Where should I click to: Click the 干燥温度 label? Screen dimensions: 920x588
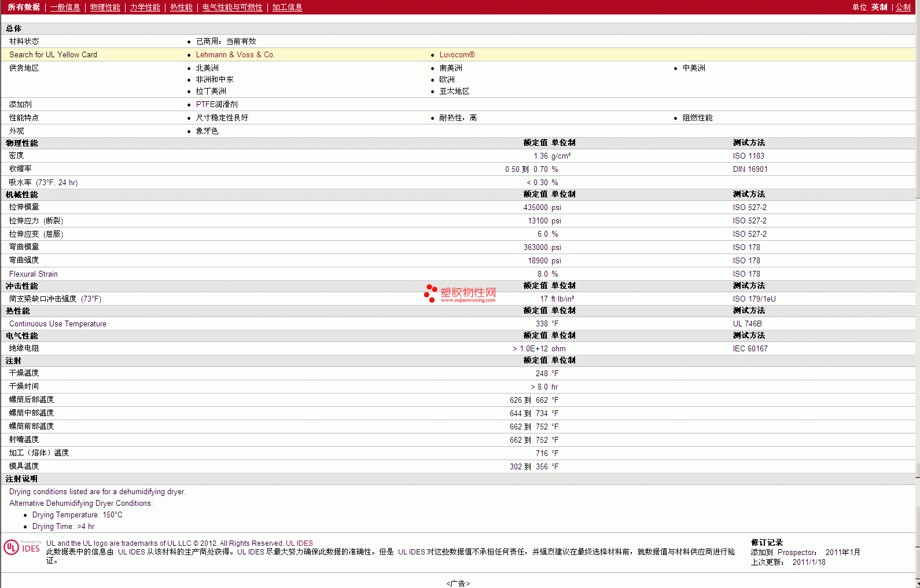[24, 373]
